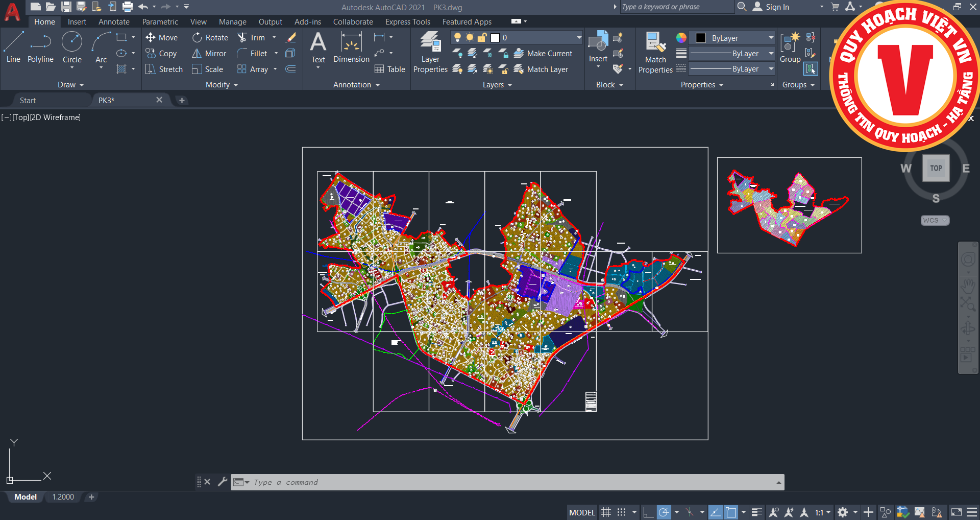Toggle grid display in status bar
This screenshot has width=980, height=520.
pos(606,512)
